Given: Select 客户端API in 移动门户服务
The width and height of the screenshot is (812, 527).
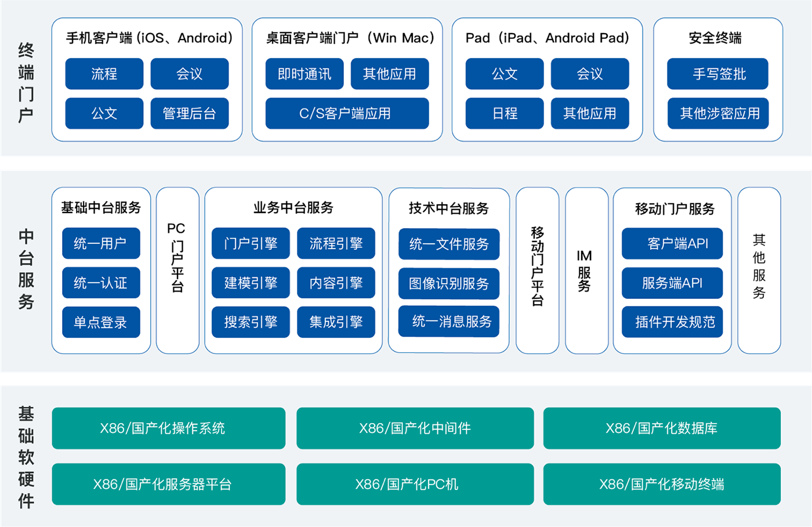Looking at the screenshot, I should 672,243.
